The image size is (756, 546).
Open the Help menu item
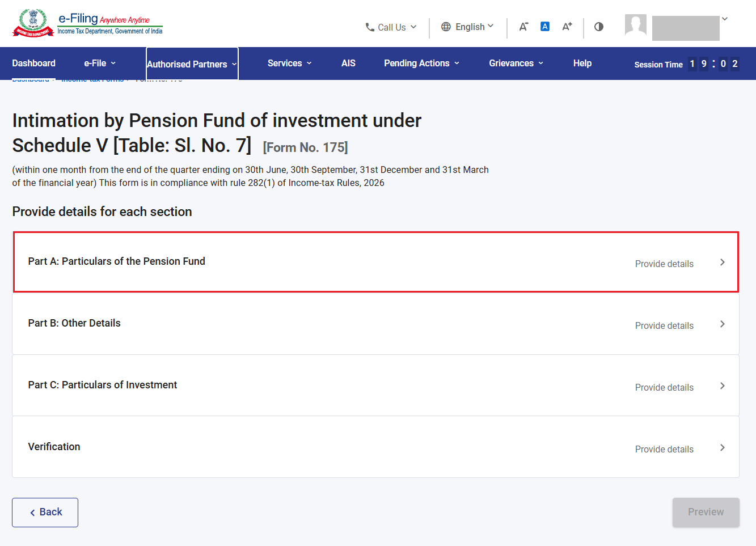(x=582, y=63)
